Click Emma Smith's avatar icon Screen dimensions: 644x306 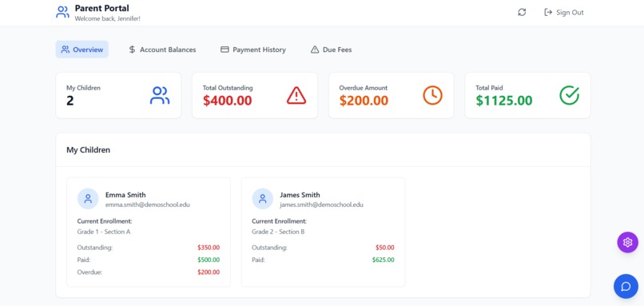coord(88,199)
